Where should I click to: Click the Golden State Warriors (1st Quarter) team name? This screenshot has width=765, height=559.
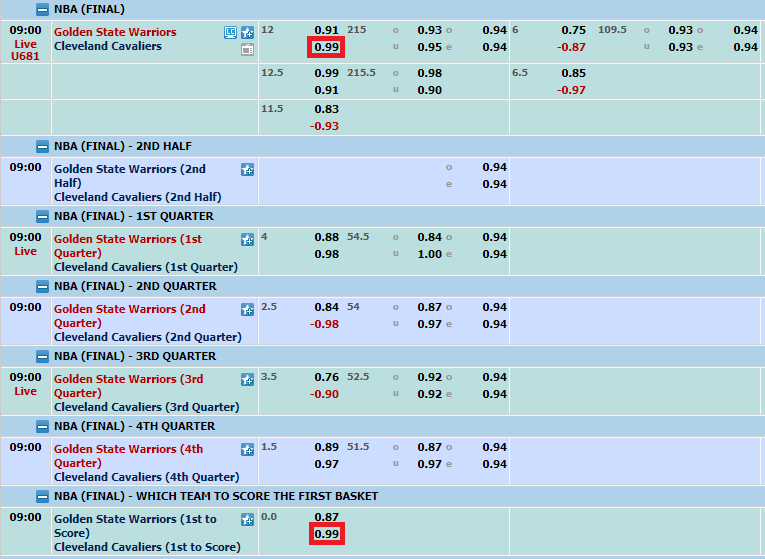(x=128, y=246)
